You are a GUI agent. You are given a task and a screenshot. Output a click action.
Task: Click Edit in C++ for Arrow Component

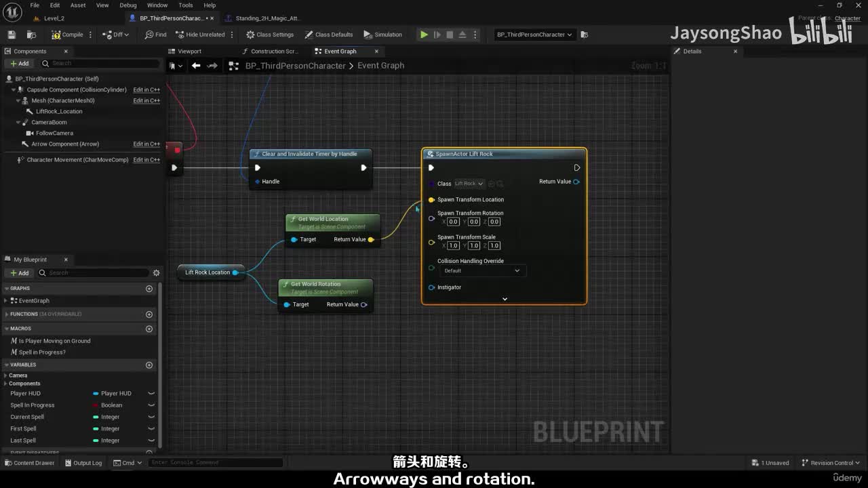(146, 144)
